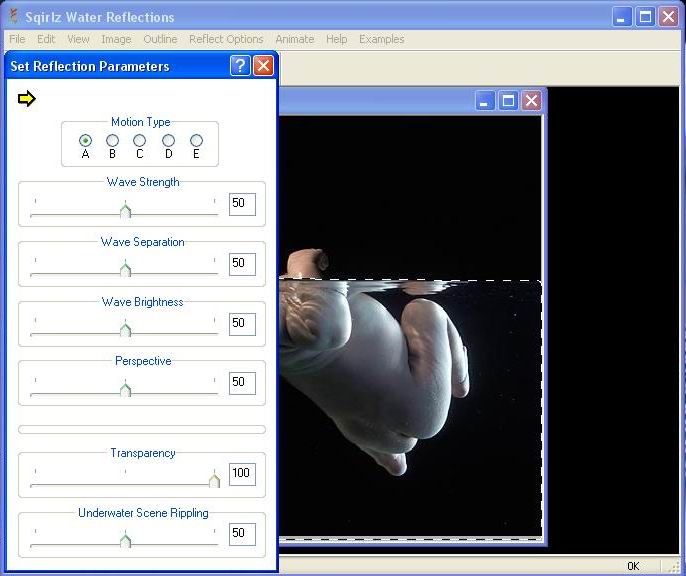Focus the Transparency value field showing 100
Screen dimensions: 686x576
click(242, 474)
